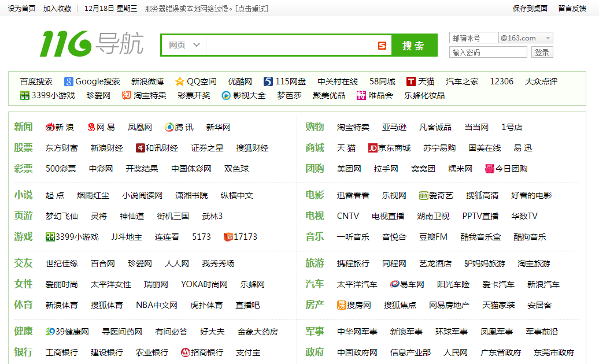599x364 pixels.
Task: Open 京东商城 JD link
Action: click(x=389, y=148)
